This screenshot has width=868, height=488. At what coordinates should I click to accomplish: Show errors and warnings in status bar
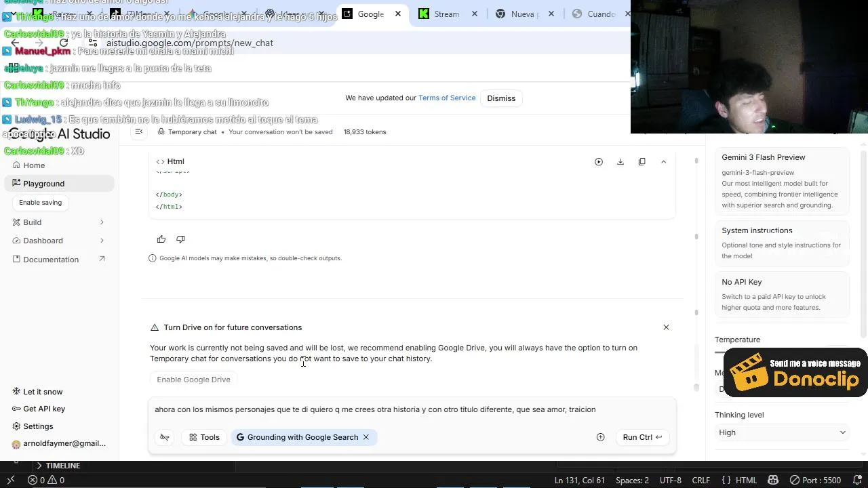pyautogui.click(x=46, y=480)
